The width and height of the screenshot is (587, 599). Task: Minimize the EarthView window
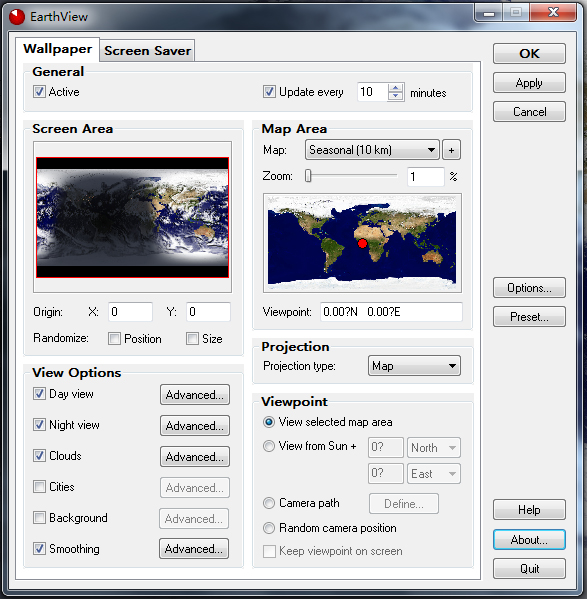click(x=489, y=13)
